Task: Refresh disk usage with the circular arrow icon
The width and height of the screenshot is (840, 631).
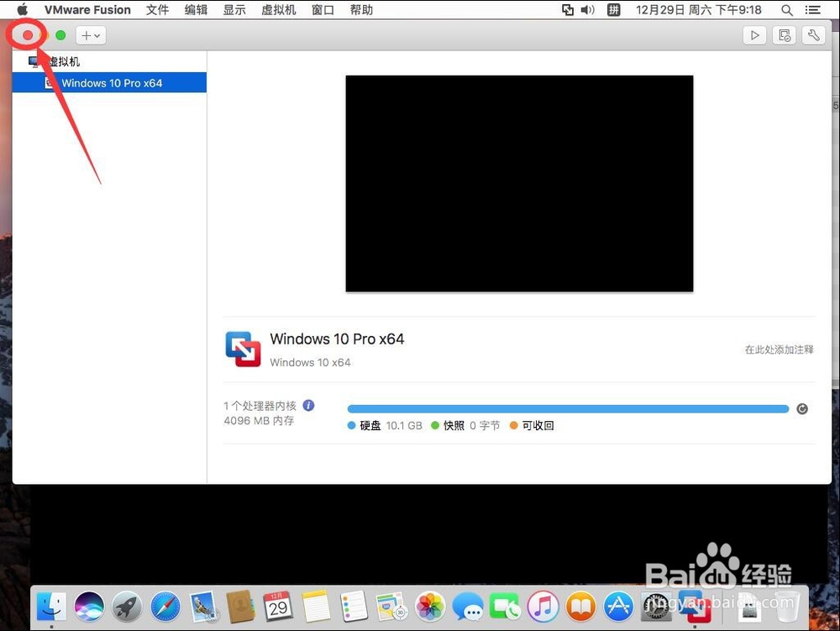Action: coord(802,409)
